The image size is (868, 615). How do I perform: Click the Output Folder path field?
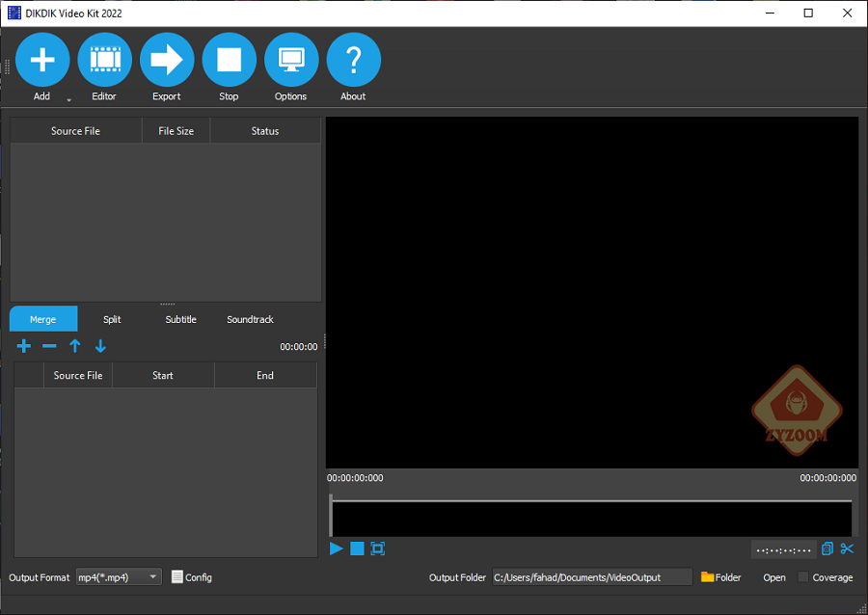click(x=592, y=577)
